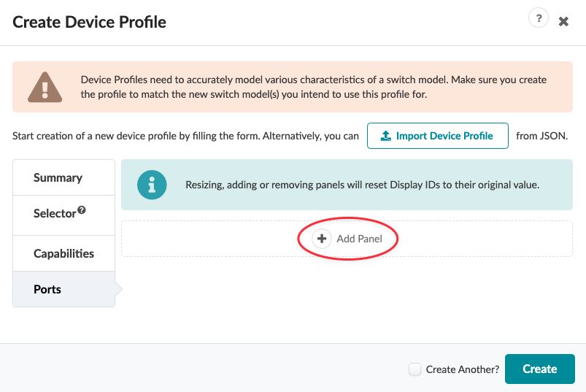
Task: Click the Add Panel button label
Action: click(359, 239)
